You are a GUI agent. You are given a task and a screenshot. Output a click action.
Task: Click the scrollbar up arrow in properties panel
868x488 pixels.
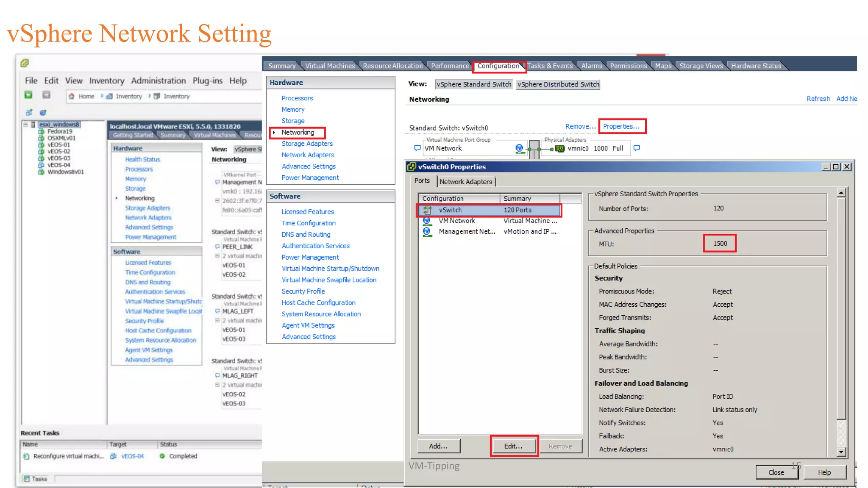841,193
